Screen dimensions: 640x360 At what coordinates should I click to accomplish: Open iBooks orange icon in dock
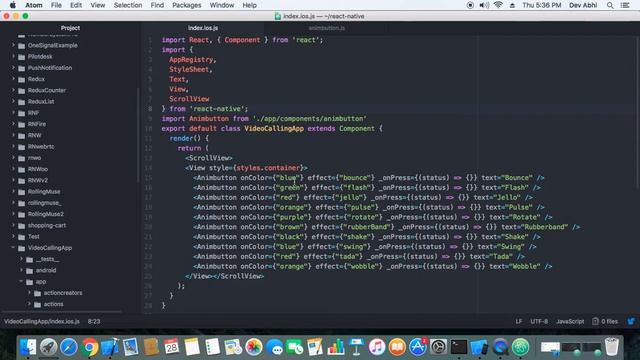(x=397, y=347)
